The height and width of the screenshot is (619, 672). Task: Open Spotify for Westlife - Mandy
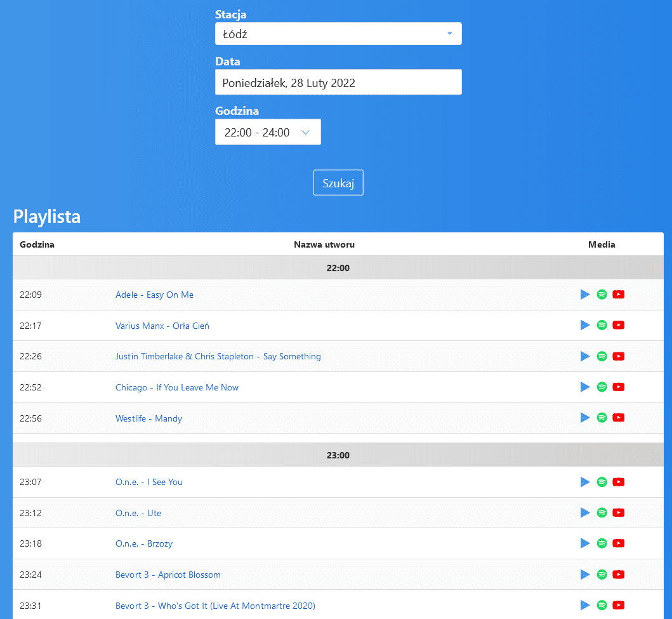pyautogui.click(x=602, y=418)
